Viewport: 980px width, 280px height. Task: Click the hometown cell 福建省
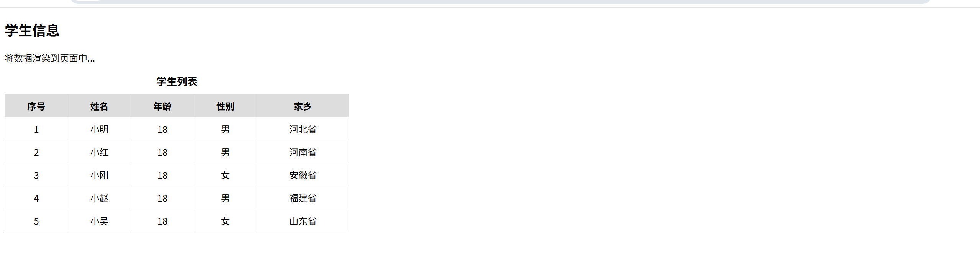[303, 198]
